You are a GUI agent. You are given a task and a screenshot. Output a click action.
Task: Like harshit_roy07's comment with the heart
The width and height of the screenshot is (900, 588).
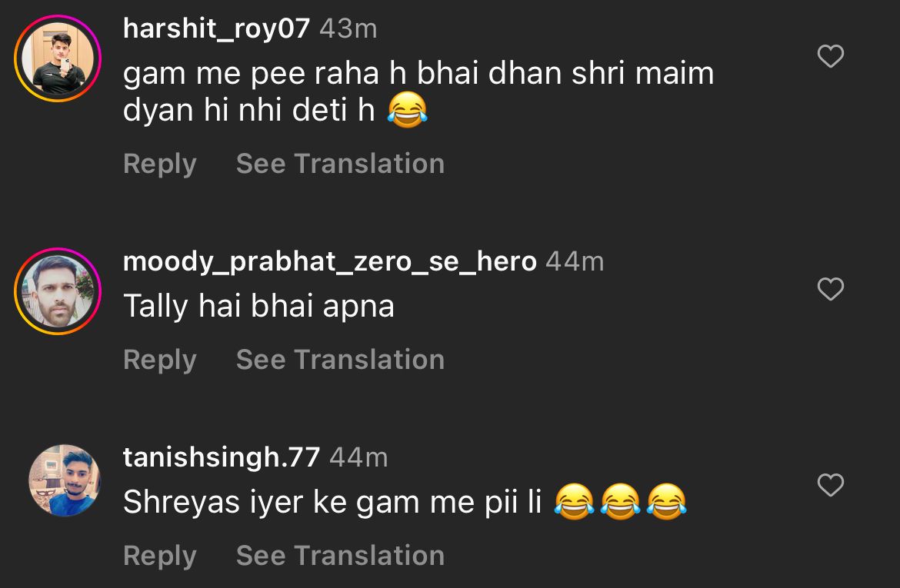click(830, 57)
